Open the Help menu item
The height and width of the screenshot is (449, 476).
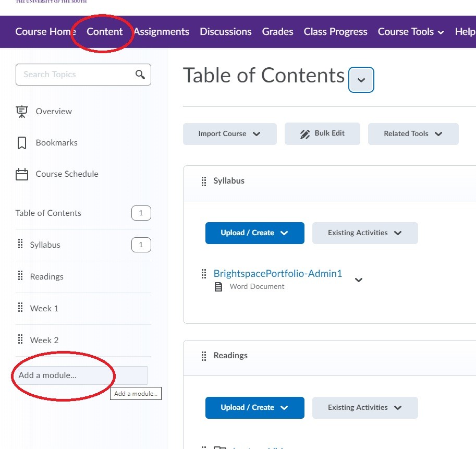[465, 32]
